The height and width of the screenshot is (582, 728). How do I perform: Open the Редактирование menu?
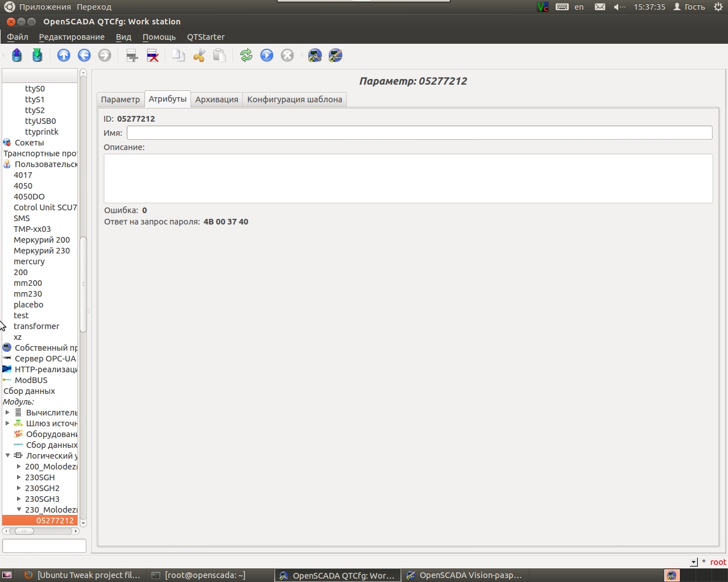click(72, 37)
